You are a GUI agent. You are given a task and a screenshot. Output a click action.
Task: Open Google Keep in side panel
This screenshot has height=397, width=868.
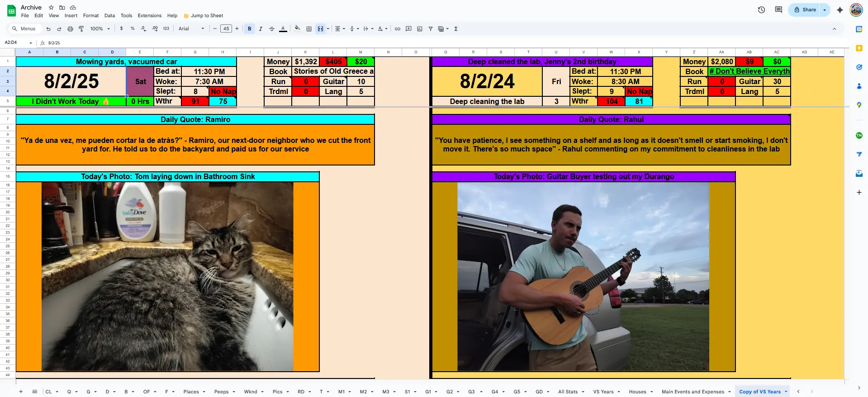859,48
